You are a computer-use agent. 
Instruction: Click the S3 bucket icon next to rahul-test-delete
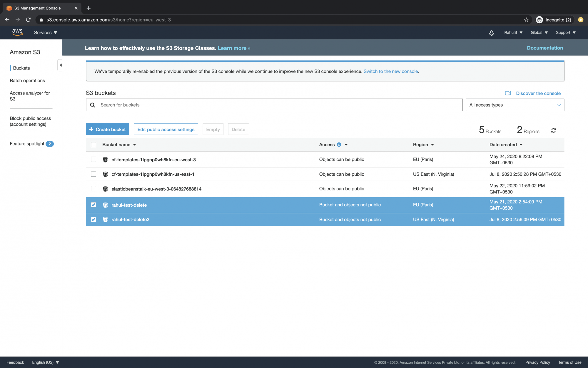pyautogui.click(x=105, y=205)
